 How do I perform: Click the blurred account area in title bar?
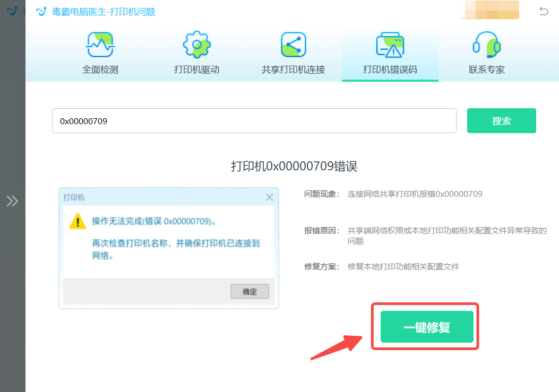pyautogui.click(x=490, y=10)
